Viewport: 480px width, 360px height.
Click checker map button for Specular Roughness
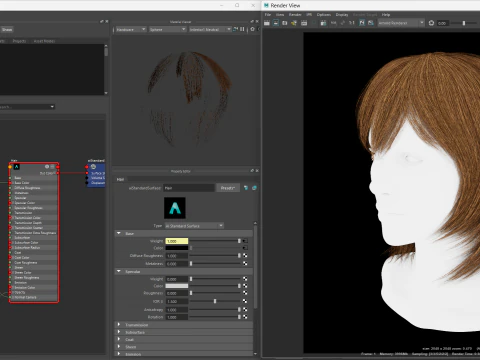[x=245, y=293]
